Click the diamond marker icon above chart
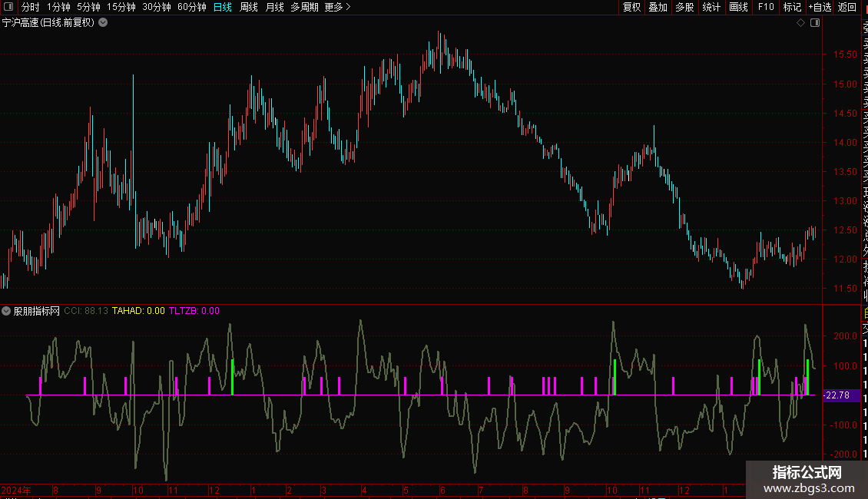The image size is (868, 499). click(x=800, y=23)
